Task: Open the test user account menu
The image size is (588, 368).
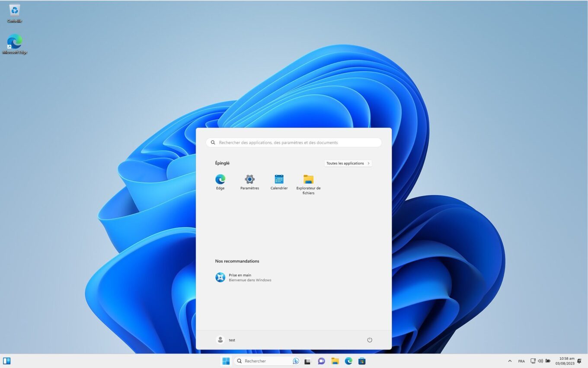Action: tap(226, 340)
